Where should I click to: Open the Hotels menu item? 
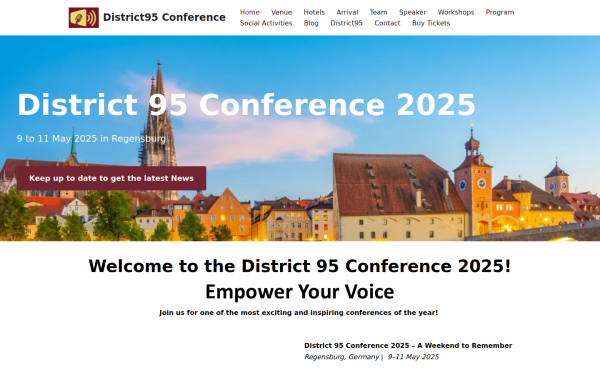point(314,12)
